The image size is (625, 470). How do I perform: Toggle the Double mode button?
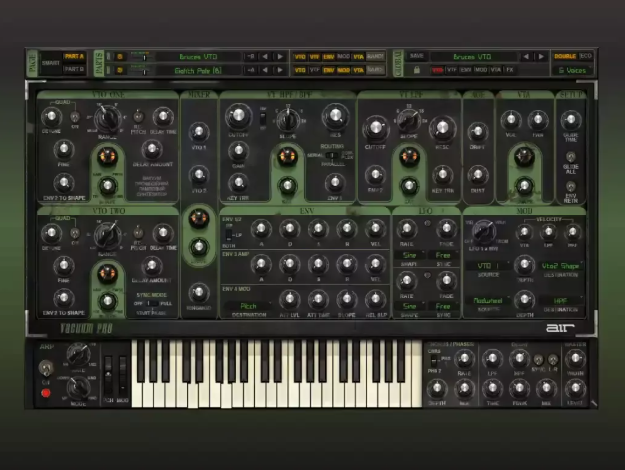coord(563,57)
